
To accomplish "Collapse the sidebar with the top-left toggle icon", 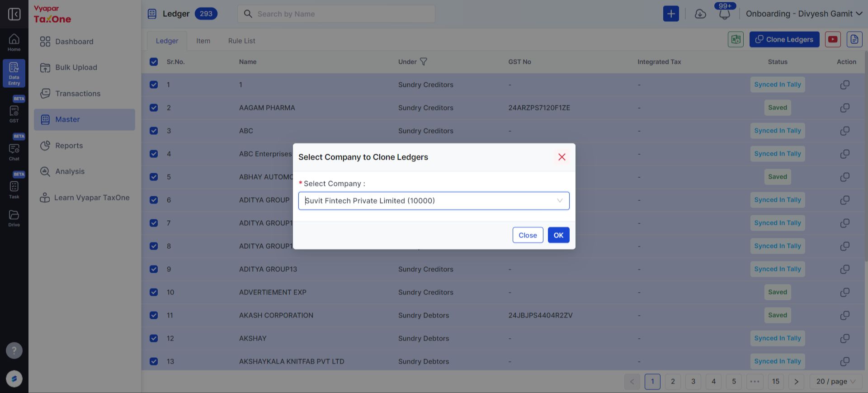I will [x=14, y=14].
